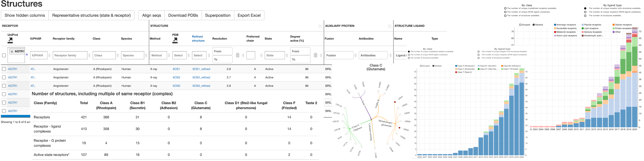Sort by UniProt using blue arrow
The height and width of the screenshot is (161, 644).
point(27,54)
